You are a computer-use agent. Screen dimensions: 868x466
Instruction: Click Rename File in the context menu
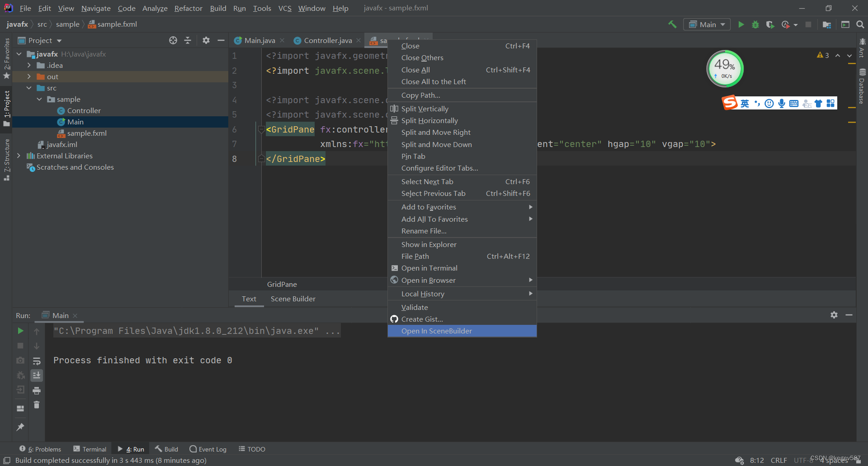(424, 231)
